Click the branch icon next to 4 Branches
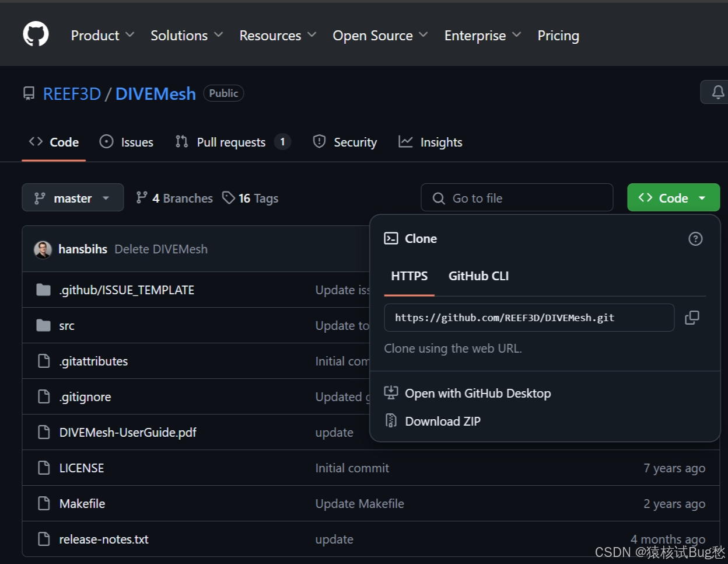This screenshot has width=728, height=564. (142, 198)
